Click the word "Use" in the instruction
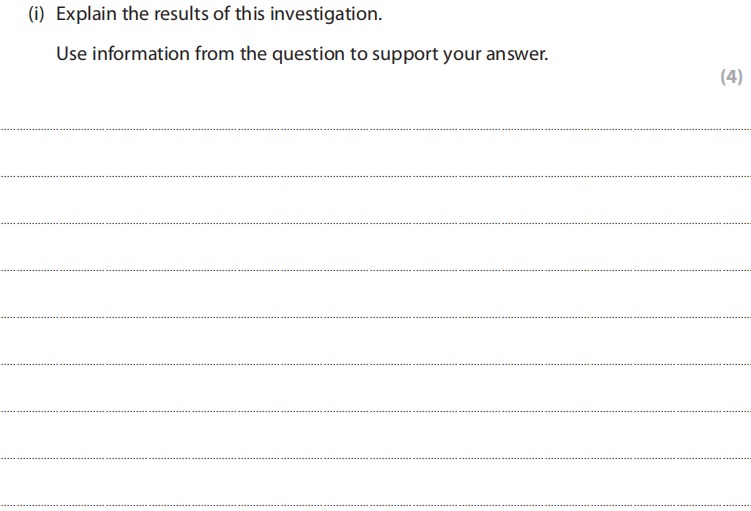The image size is (751, 511). (71, 54)
